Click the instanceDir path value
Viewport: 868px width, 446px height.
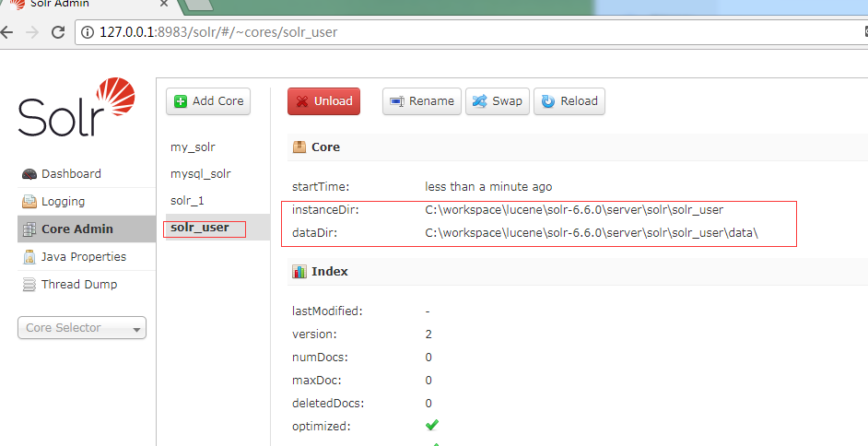(x=574, y=210)
